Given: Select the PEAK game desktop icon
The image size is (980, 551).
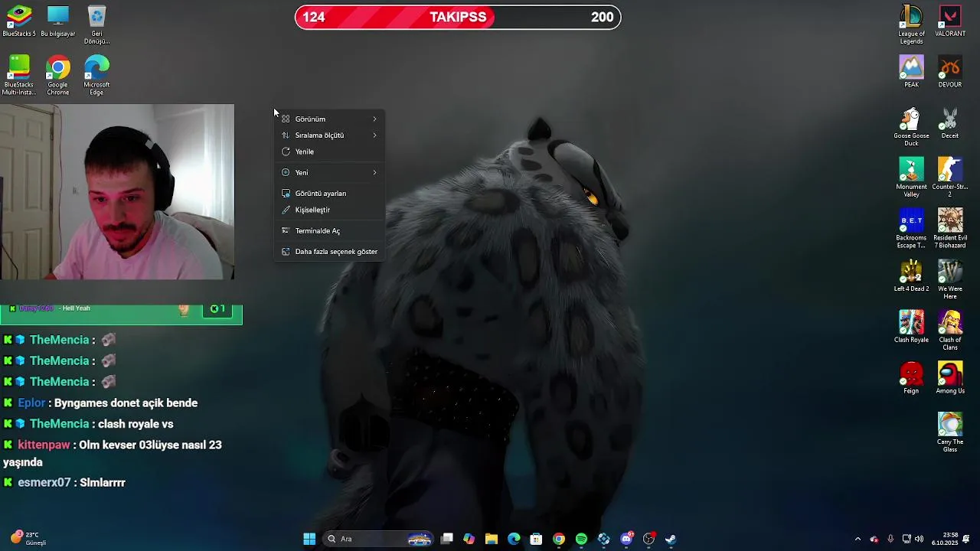Looking at the screenshot, I should [911, 72].
